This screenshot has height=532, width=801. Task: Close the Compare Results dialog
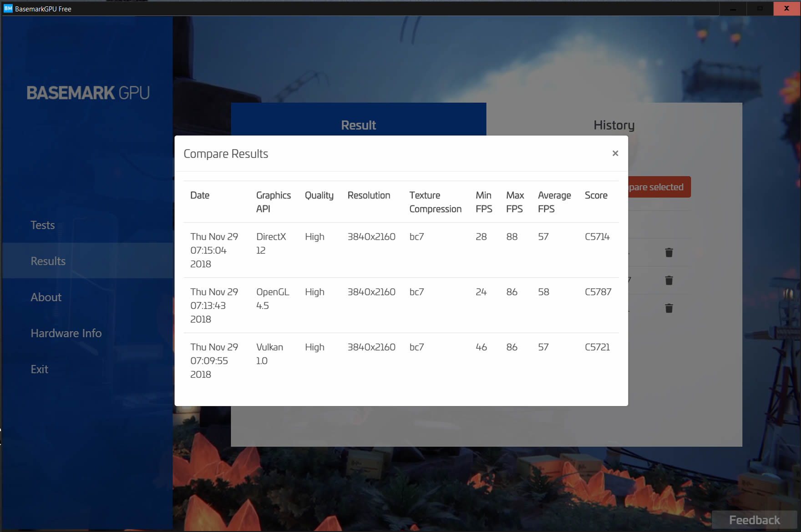(x=615, y=153)
